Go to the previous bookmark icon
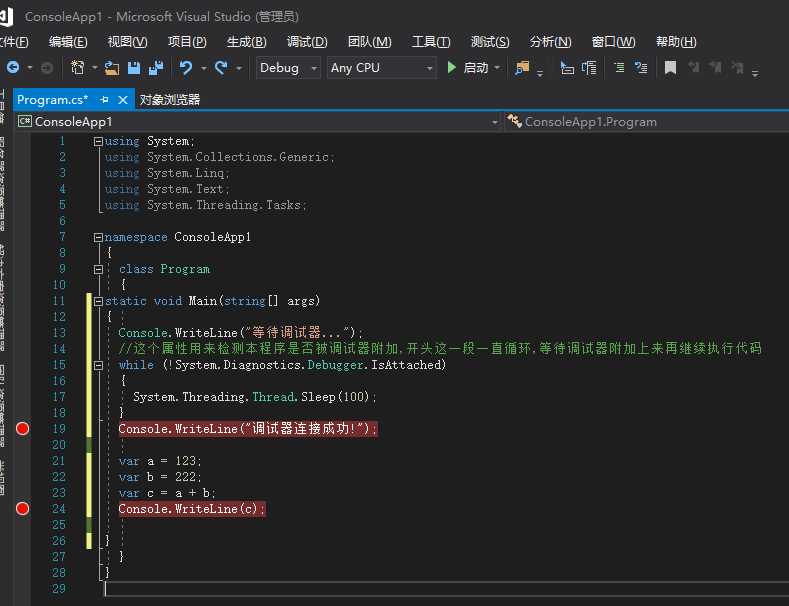789x606 pixels. click(x=694, y=67)
